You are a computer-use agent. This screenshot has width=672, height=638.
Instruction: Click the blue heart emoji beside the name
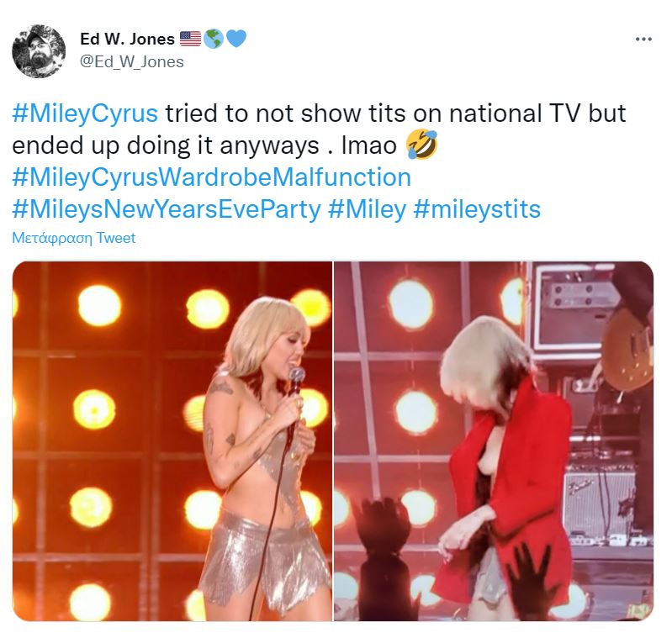pos(235,39)
